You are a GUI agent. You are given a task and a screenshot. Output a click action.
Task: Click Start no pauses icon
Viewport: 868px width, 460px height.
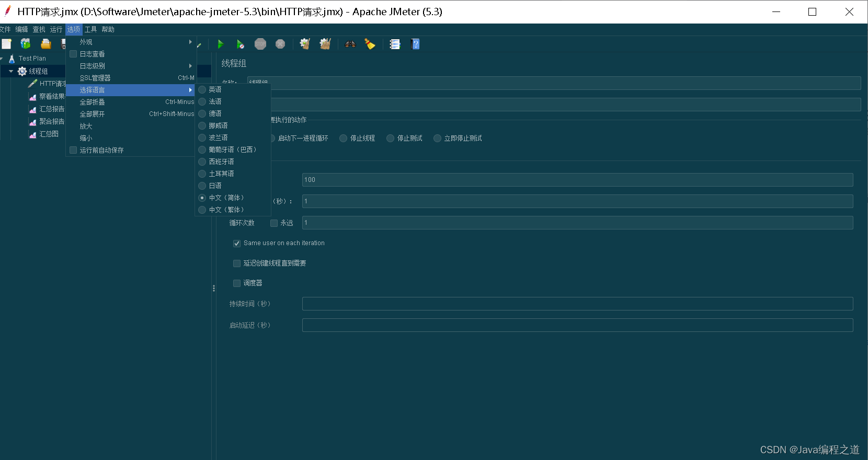pyautogui.click(x=240, y=44)
